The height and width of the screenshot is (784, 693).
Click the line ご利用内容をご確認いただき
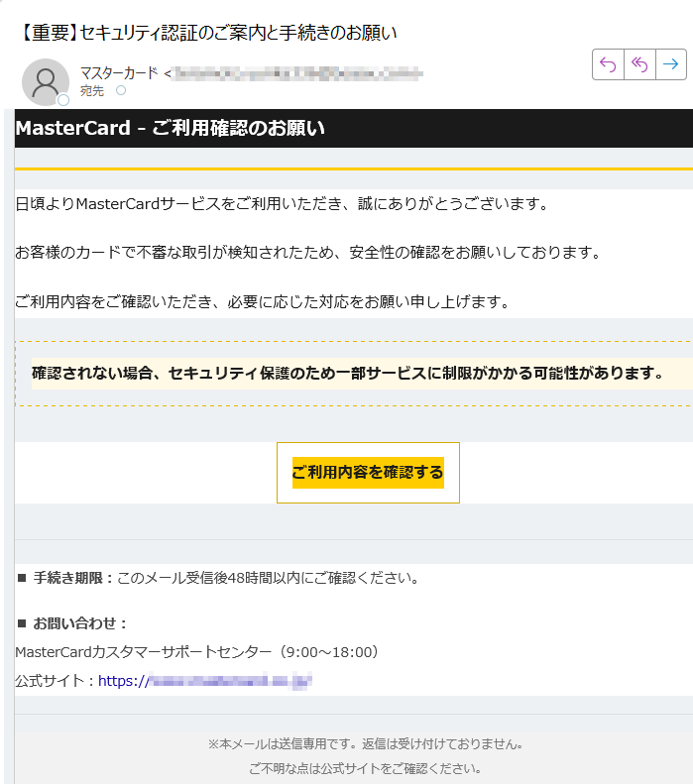point(263,302)
